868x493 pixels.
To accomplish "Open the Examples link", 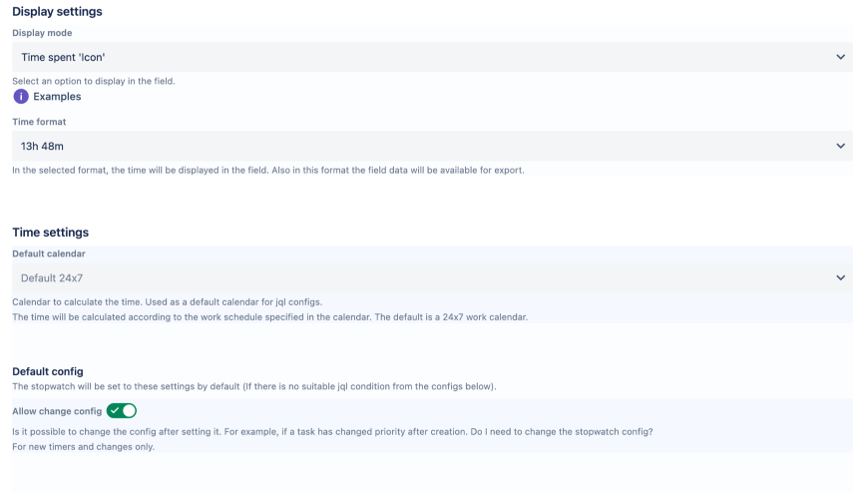I will 57,97.
